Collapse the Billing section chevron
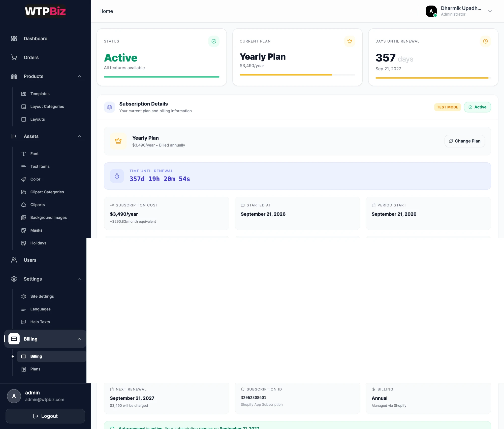The height and width of the screenshot is (429, 504). coord(79,339)
